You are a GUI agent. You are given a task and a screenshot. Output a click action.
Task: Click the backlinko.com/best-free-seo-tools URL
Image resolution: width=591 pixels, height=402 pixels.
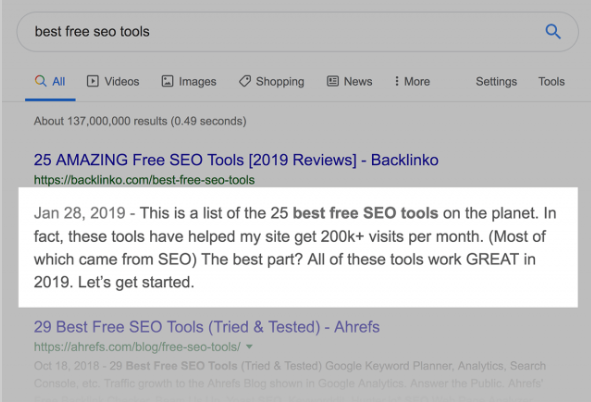click(x=144, y=180)
